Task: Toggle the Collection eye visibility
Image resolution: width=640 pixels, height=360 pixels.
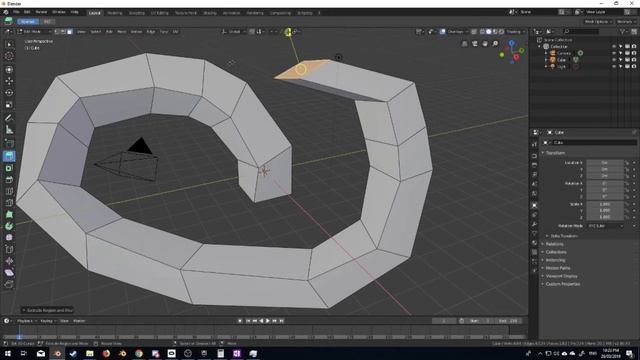Action: click(x=614, y=47)
